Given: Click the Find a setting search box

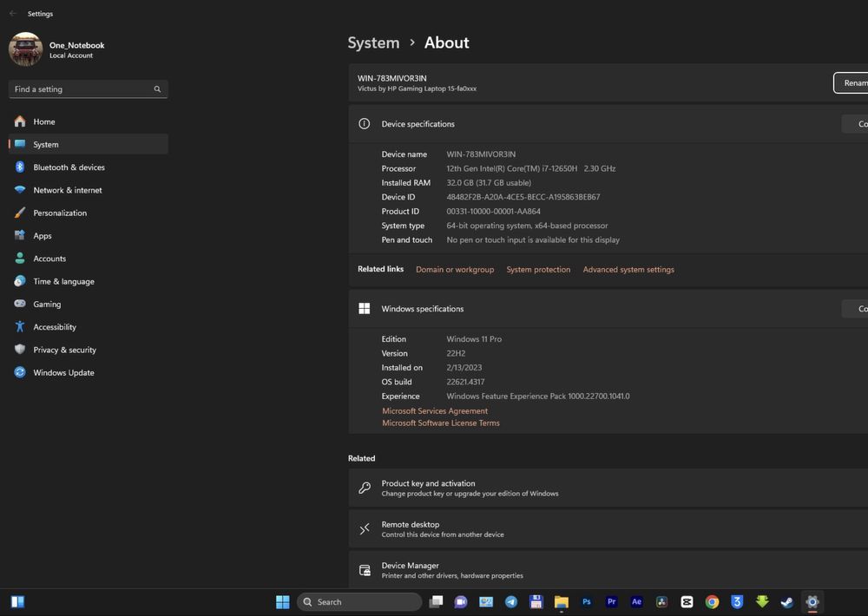Looking at the screenshot, I should (x=88, y=89).
